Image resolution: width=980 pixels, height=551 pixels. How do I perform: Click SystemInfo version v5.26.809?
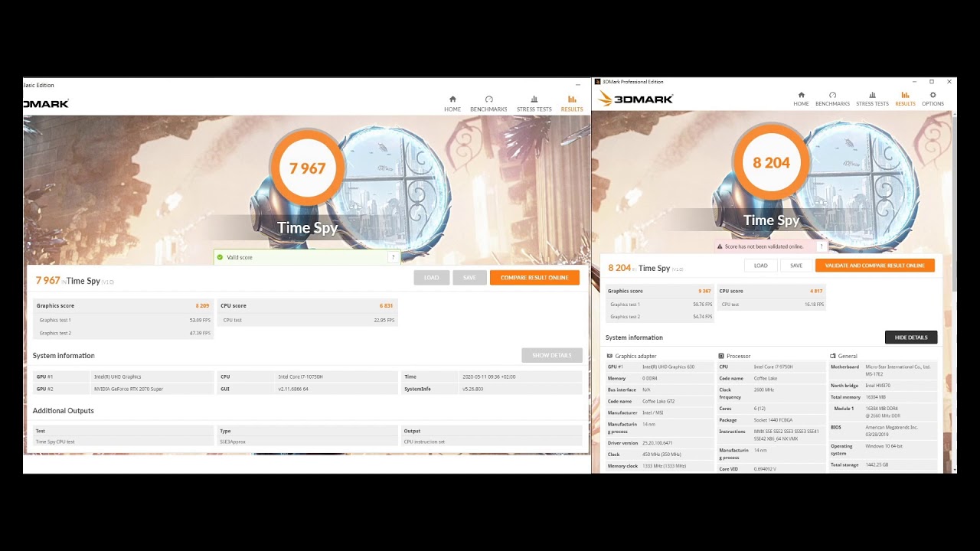pos(472,389)
